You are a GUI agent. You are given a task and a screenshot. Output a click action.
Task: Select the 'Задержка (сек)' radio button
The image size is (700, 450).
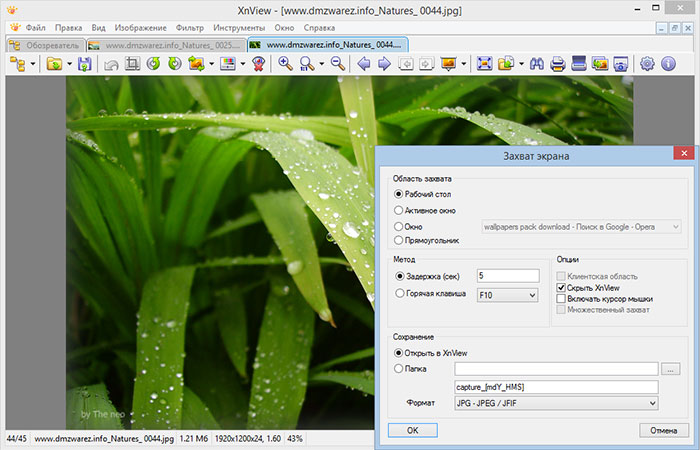click(400, 276)
